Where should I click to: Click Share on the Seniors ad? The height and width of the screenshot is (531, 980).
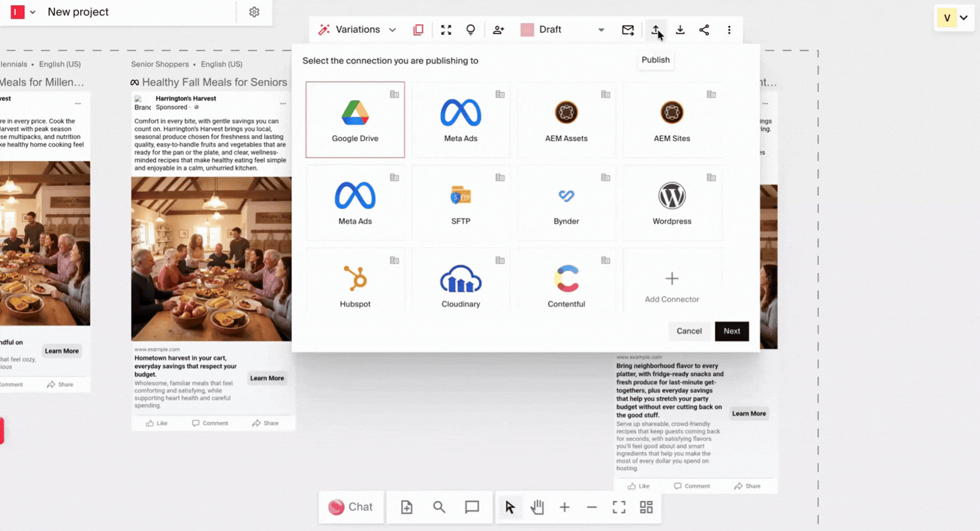pos(265,423)
